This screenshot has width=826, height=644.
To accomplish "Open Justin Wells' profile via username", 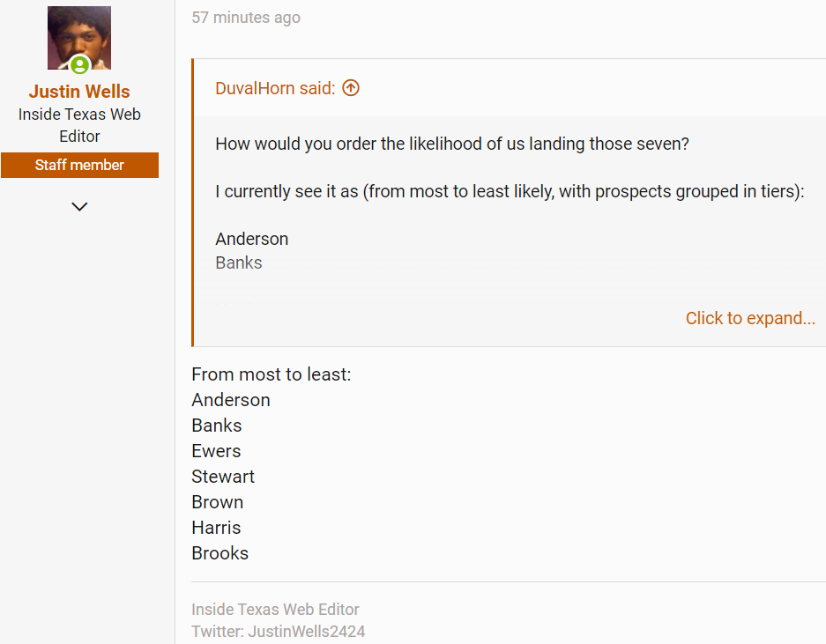I will click(x=79, y=92).
